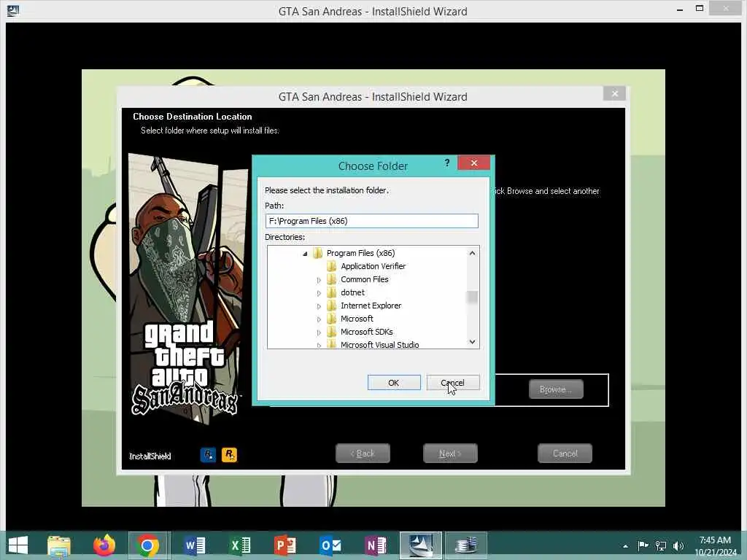
Task: Click the directories scrollbar thumb
Action: click(x=472, y=297)
